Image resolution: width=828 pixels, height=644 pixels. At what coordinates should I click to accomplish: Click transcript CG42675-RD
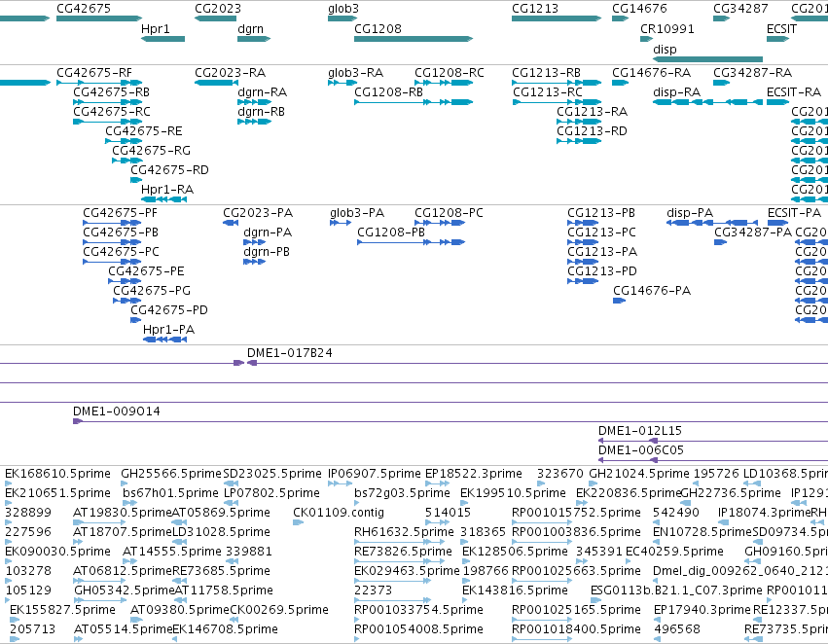(x=169, y=170)
